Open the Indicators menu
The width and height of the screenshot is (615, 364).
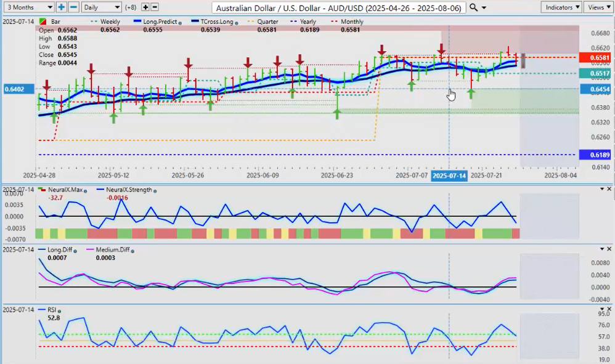point(562,7)
